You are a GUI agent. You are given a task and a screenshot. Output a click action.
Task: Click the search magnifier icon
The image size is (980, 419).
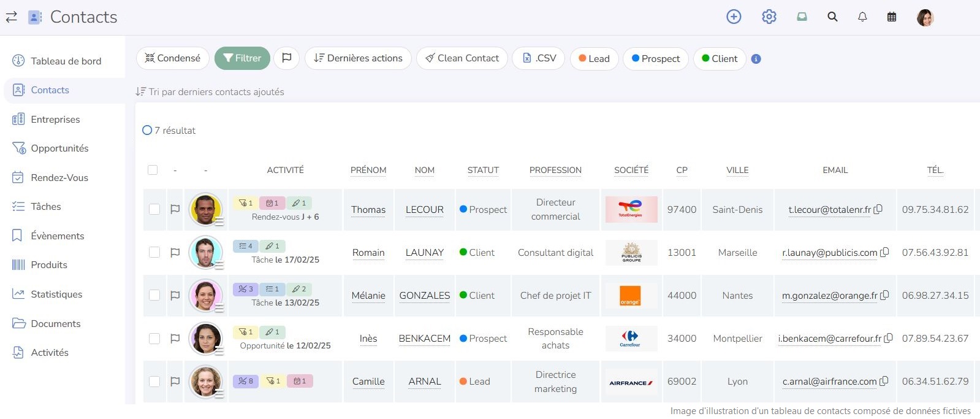click(832, 17)
